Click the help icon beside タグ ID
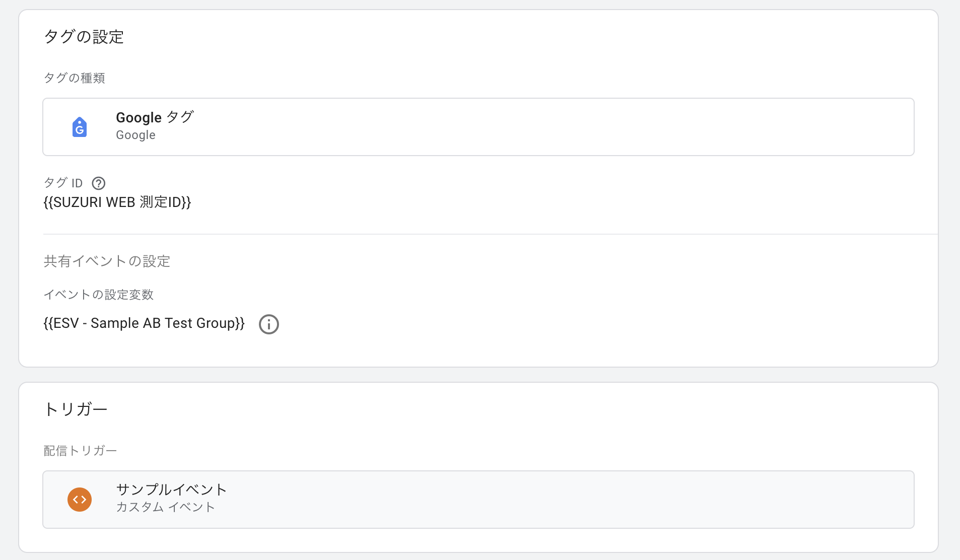960x560 pixels. coord(99,183)
